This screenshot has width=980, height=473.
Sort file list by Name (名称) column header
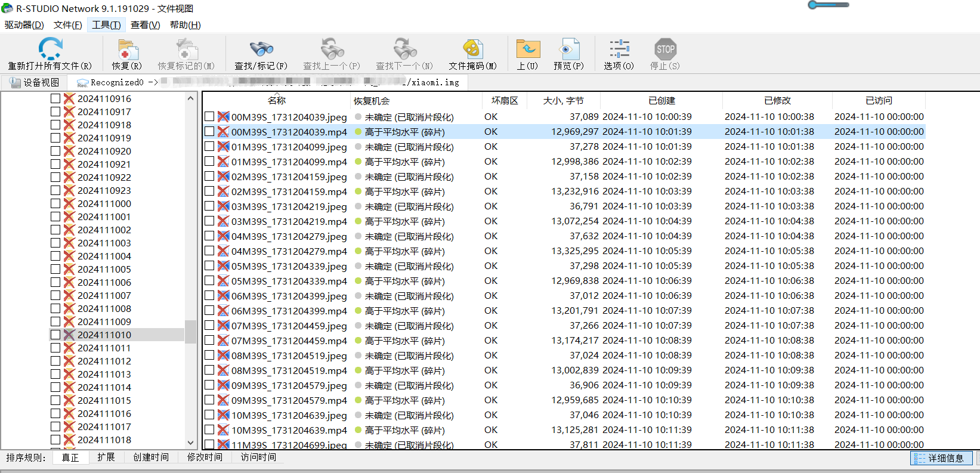(277, 101)
